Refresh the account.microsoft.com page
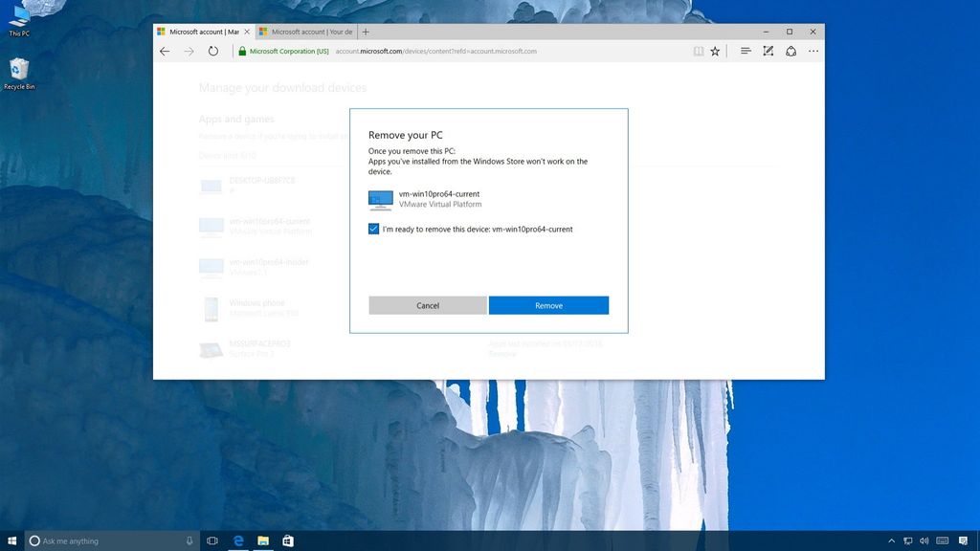The width and height of the screenshot is (980, 551). click(212, 51)
